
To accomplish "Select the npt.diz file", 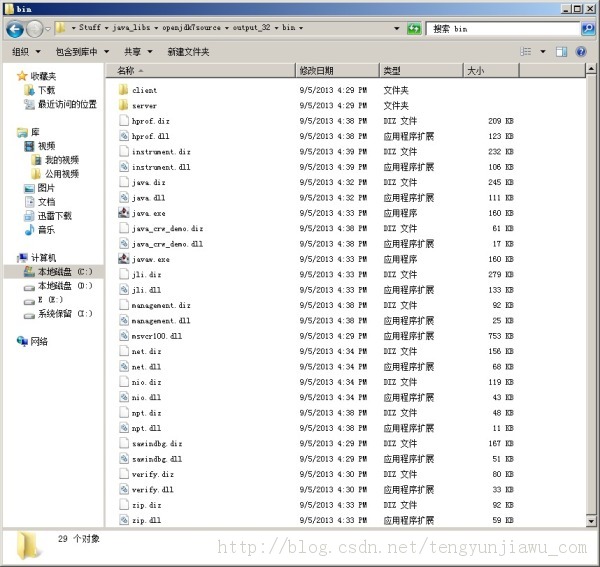I will click(x=146, y=413).
